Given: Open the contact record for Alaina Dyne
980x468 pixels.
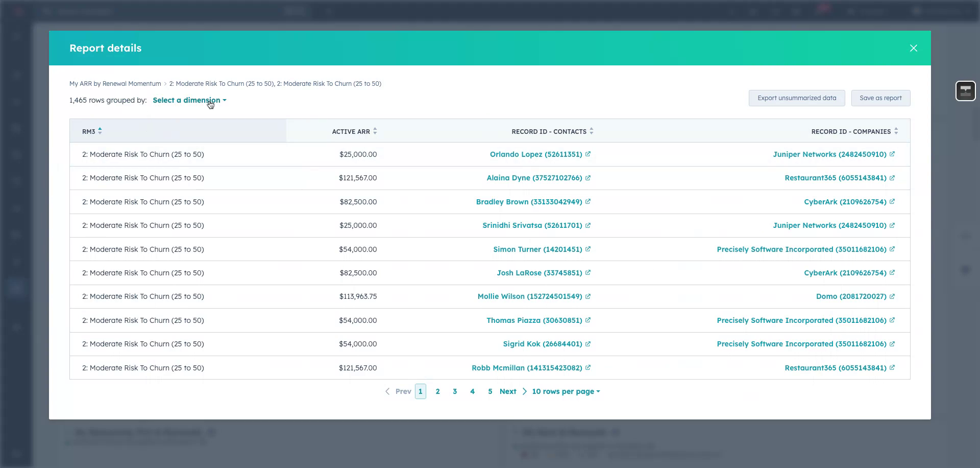Looking at the screenshot, I should click(x=534, y=178).
